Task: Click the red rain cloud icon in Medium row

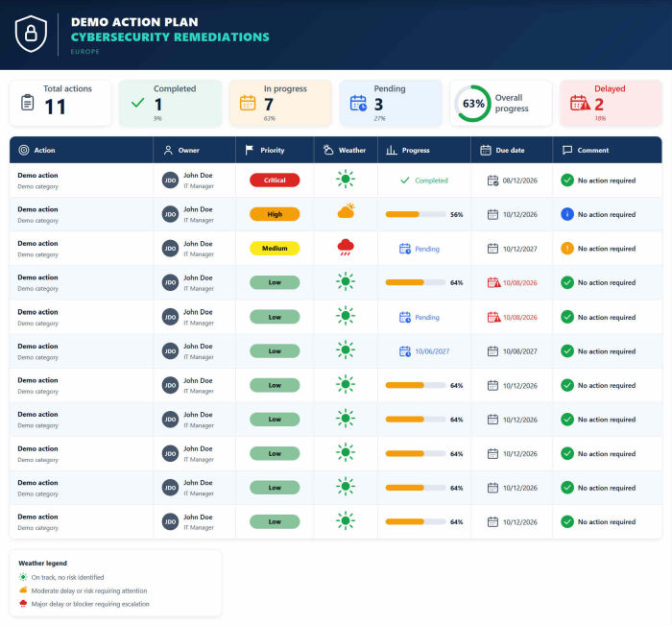Action: click(346, 247)
